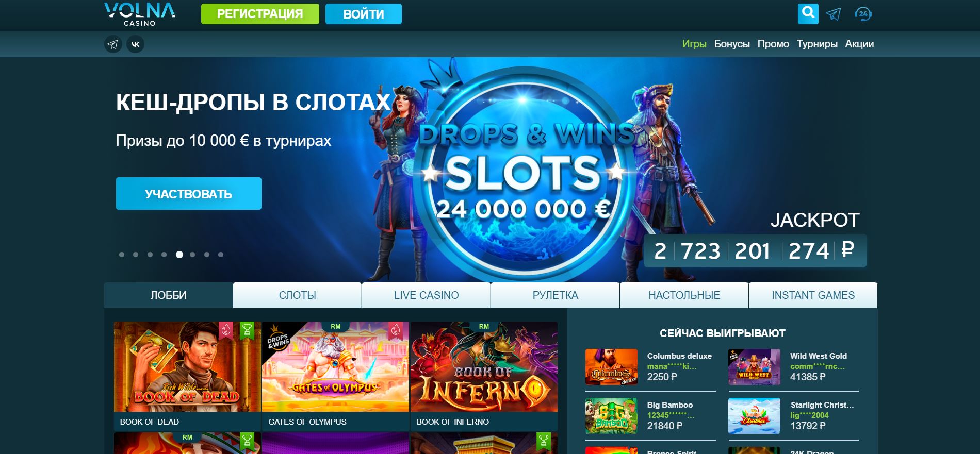Open the INSTANT GAMES tab
The image size is (980, 454).
coord(813,295)
